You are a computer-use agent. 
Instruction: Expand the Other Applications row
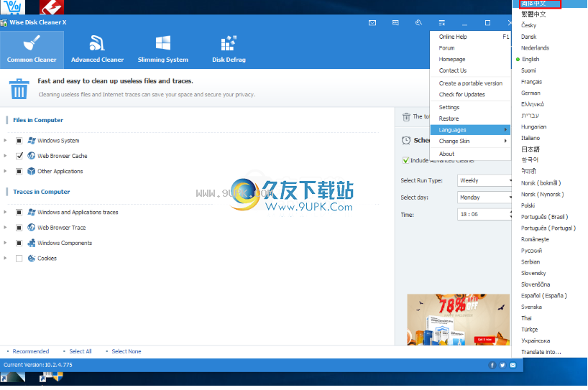click(x=5, y=171)
